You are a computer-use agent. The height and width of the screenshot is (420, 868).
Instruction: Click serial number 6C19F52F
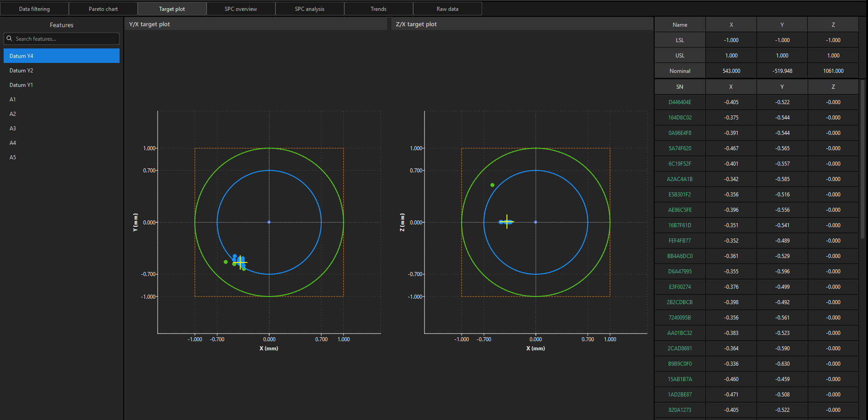680,164
